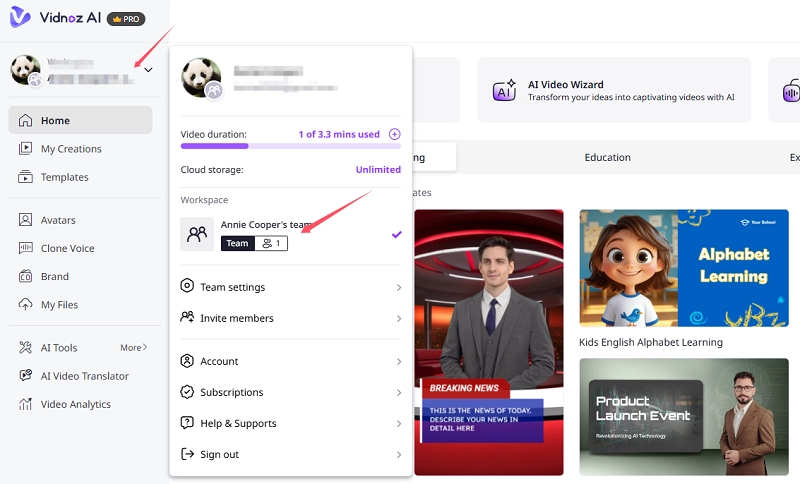
Task: Open Clone Voice in the sidebar
Action: [67, 248]
